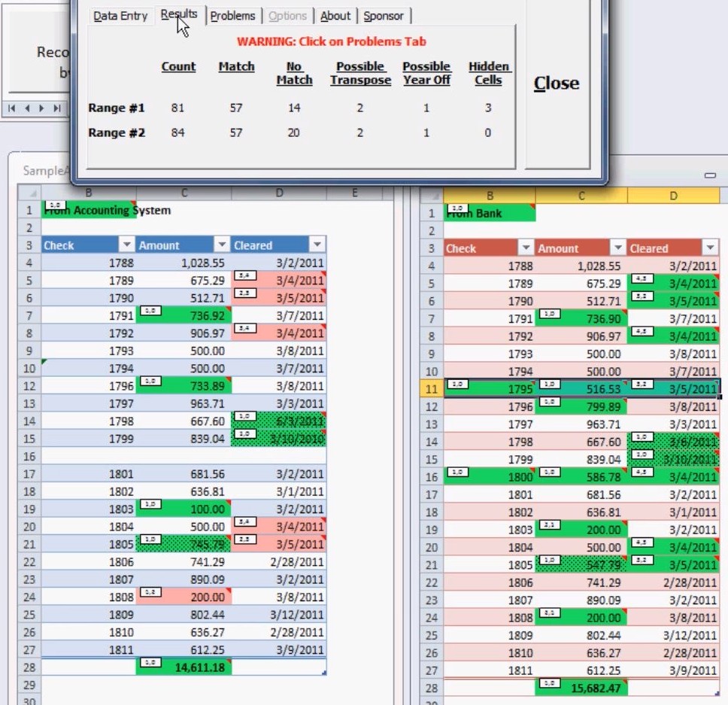
Task: Open the Problems tab
Action: (x=232, y=16)
